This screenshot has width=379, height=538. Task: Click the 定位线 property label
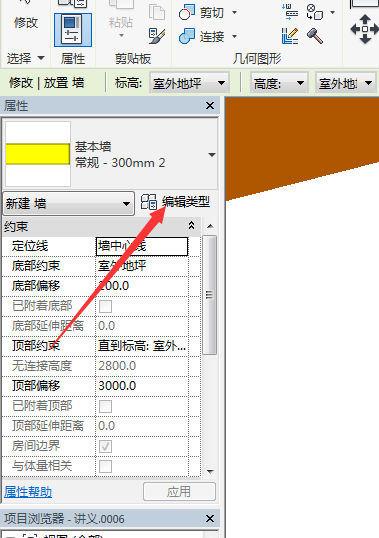pyautogui.click(x=30, y=246)
